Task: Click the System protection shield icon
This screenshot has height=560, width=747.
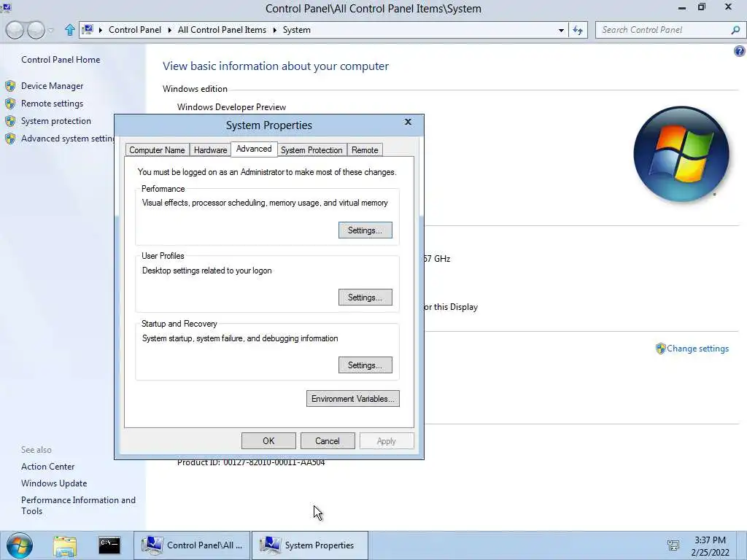Action: click(10, 121)
